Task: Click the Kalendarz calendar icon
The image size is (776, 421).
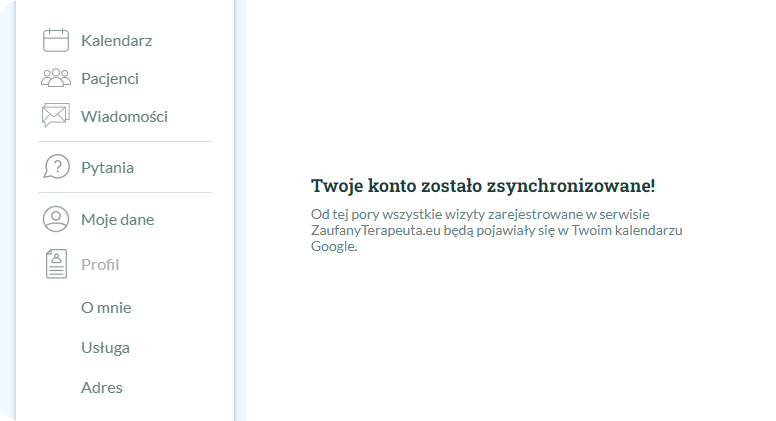Action: 56,40
